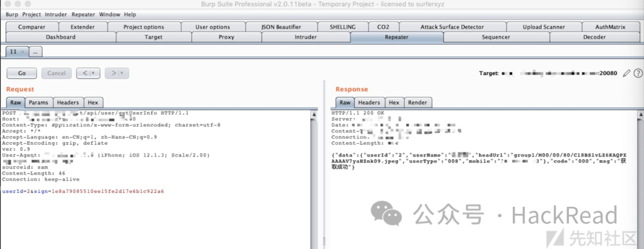
Task: Switch to the Proxy tab
Action: point(227,37)
